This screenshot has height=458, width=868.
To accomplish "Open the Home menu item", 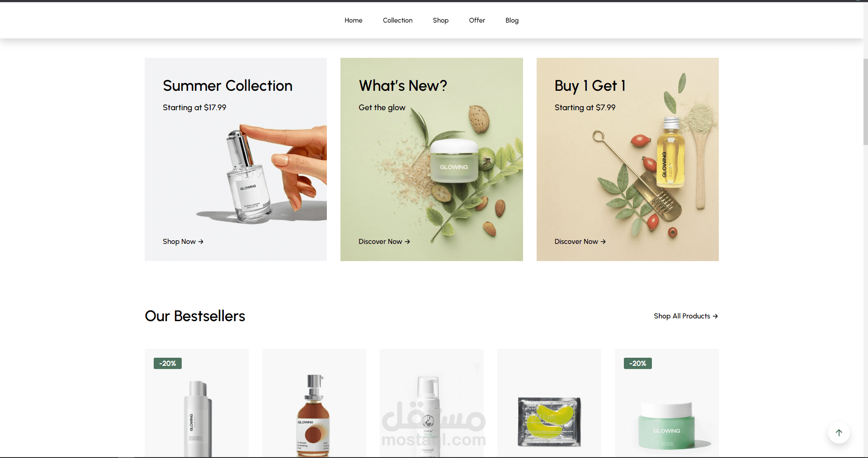I will point(354,20).
